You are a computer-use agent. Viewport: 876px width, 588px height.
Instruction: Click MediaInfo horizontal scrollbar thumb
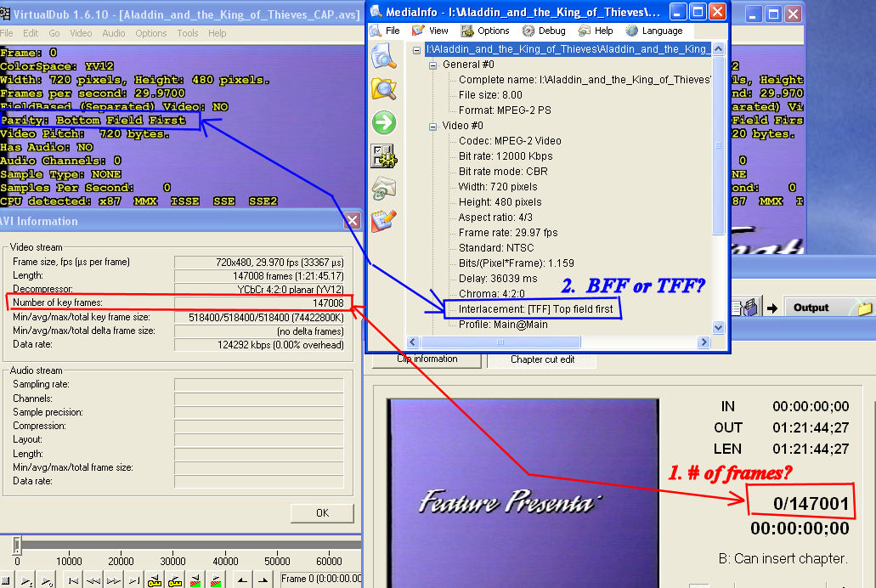tap(500, 342)
